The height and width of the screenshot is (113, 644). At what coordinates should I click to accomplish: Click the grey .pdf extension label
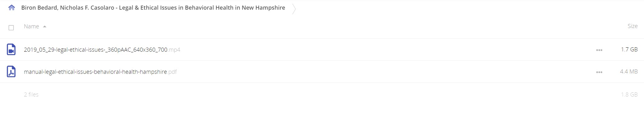click(173, 72)
